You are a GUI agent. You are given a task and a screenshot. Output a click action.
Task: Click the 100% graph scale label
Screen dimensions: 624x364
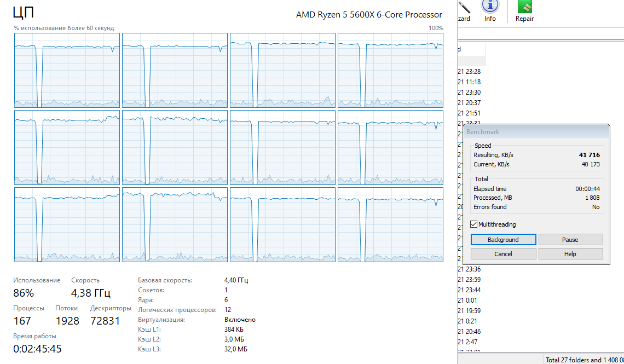436,28
